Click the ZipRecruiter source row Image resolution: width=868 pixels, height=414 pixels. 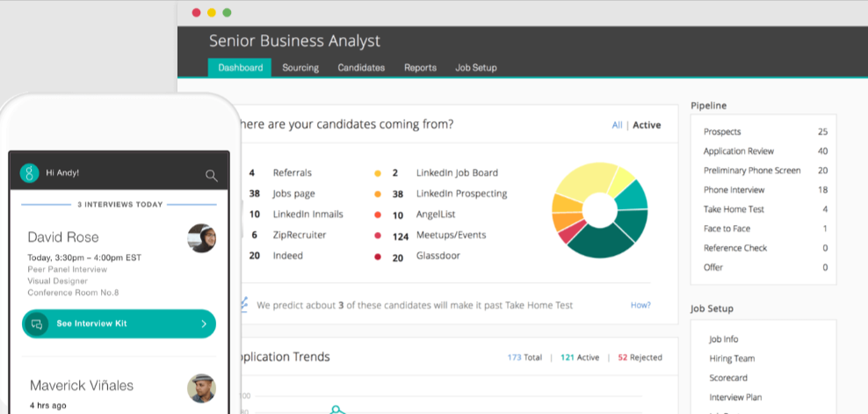coord(287,236)
